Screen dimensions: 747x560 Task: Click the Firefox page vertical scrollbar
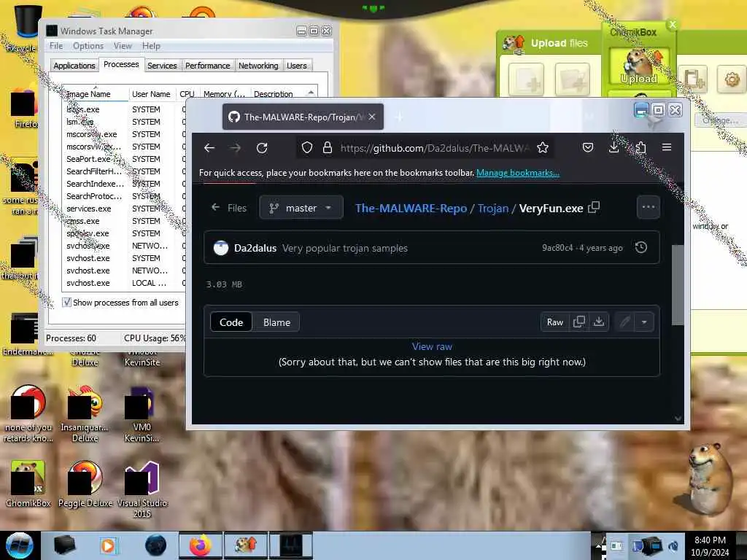pos(678,285)
